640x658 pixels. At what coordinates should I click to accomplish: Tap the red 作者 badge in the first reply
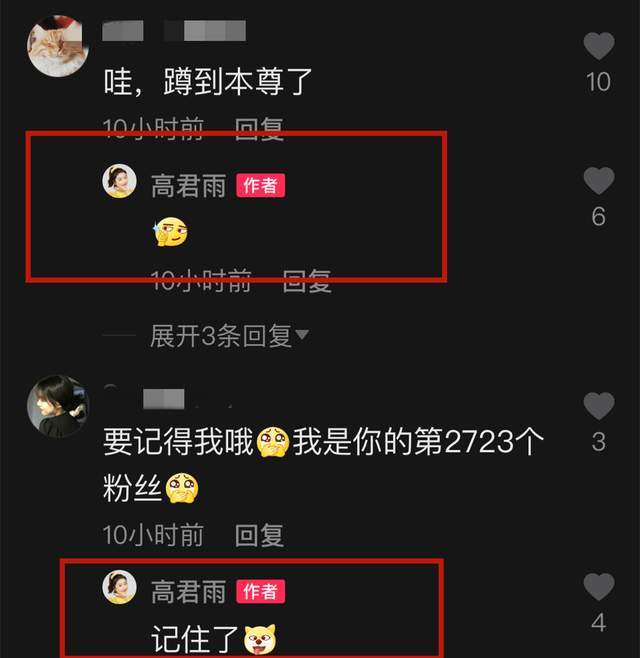[x=261, y=185]
